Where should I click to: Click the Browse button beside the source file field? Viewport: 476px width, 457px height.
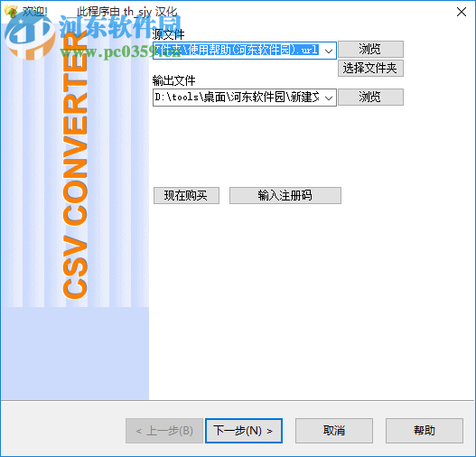pyautogui.click(x=370, y=49)
